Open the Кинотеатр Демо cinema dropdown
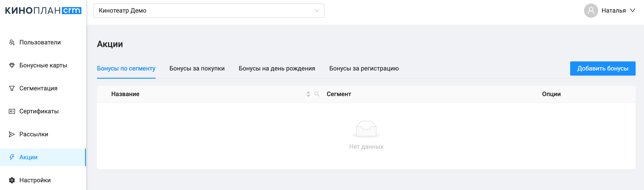This screenshot has height=190, width=644. pyautogui.click(x=209, y=11)
